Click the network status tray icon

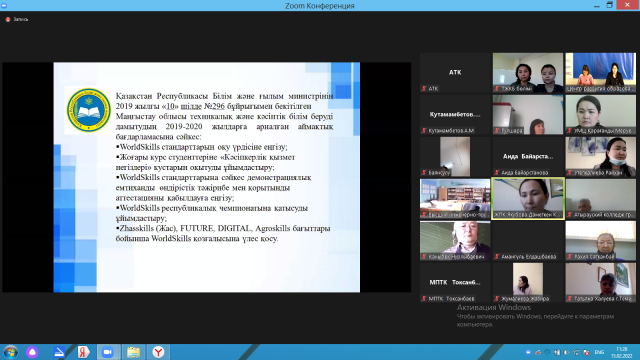[576, 352]
